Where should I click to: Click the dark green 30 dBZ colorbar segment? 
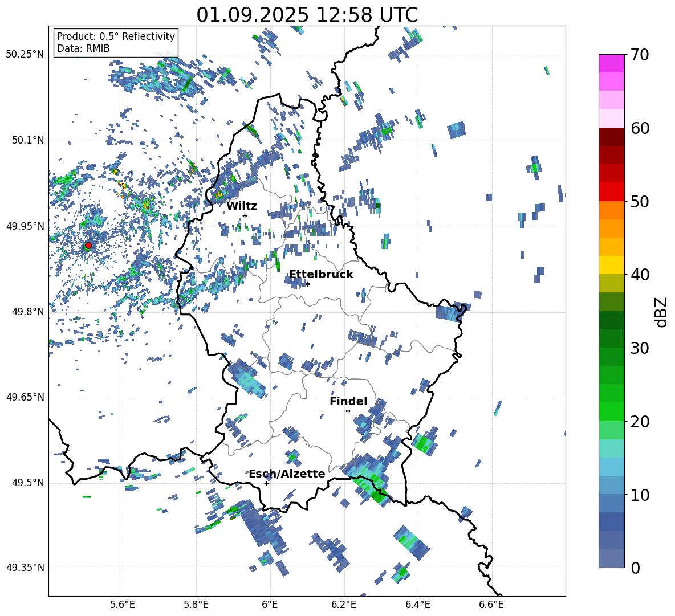tap(612, 338)
